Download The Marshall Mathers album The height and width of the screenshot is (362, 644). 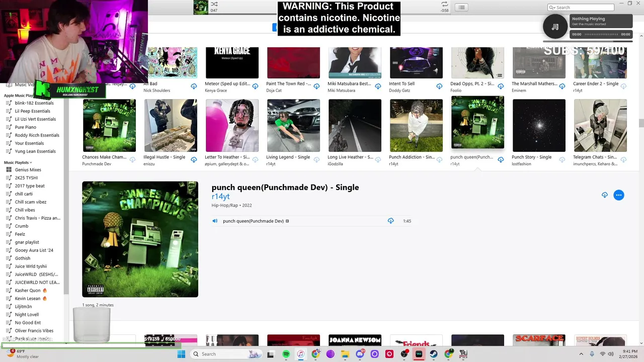(562, 86)
